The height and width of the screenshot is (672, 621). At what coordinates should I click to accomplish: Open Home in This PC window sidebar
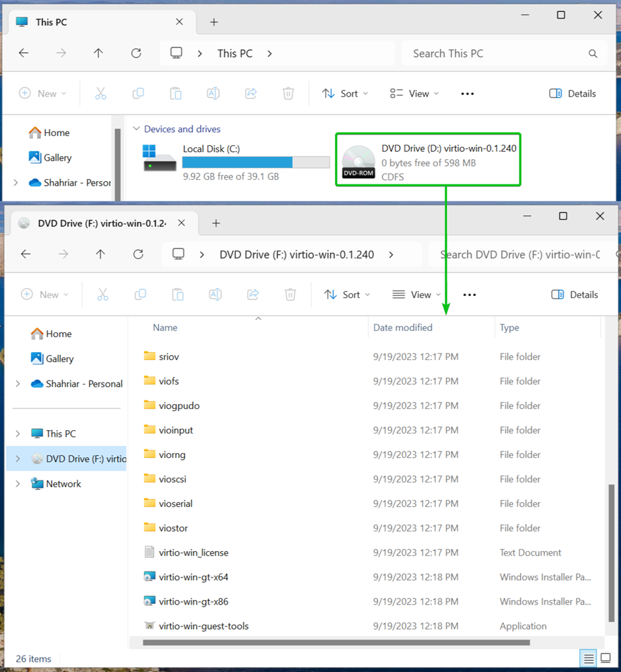[49, 132]
